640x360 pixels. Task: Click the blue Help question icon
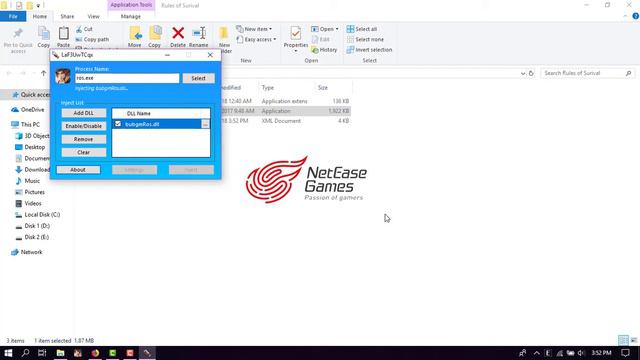636,16
